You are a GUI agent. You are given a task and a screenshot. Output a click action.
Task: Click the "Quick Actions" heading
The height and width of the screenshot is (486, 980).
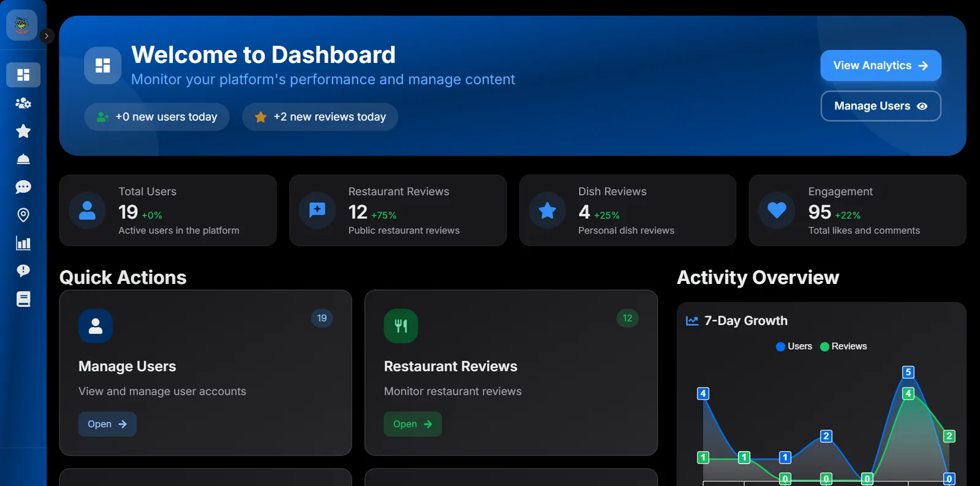pos(123,277)
